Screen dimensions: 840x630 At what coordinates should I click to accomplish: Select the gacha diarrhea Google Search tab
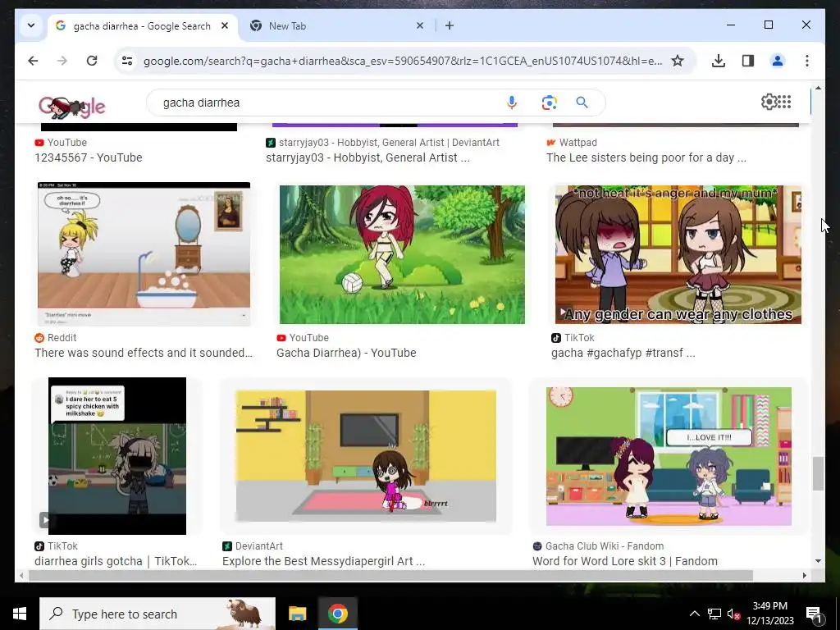[x=143, y=25]
